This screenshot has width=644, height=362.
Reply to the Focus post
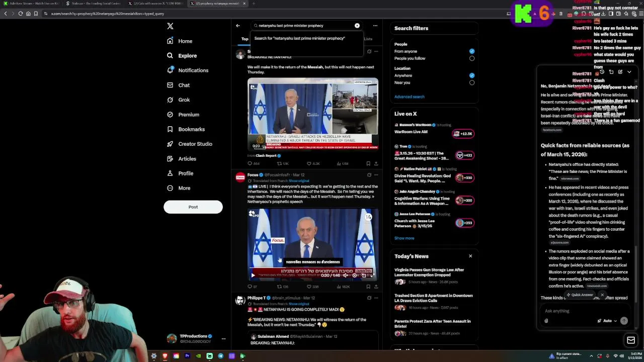[252, 287]
